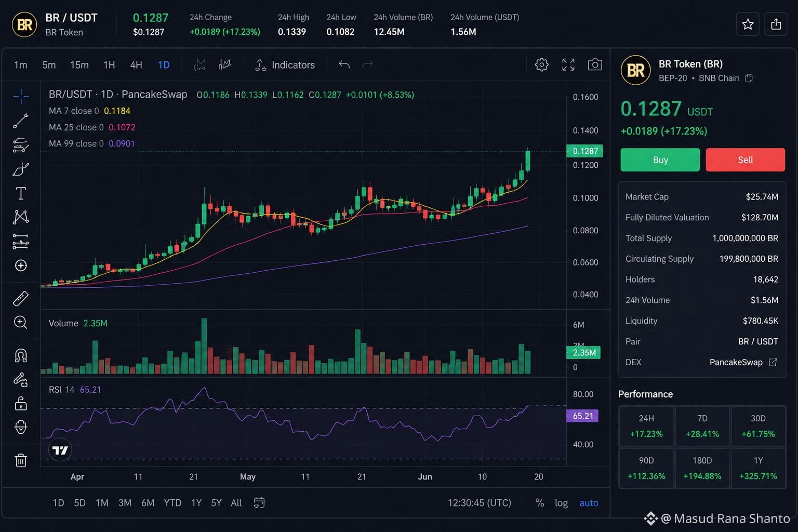Click the MA 7 close indicator legend

(x=89, y=111)
